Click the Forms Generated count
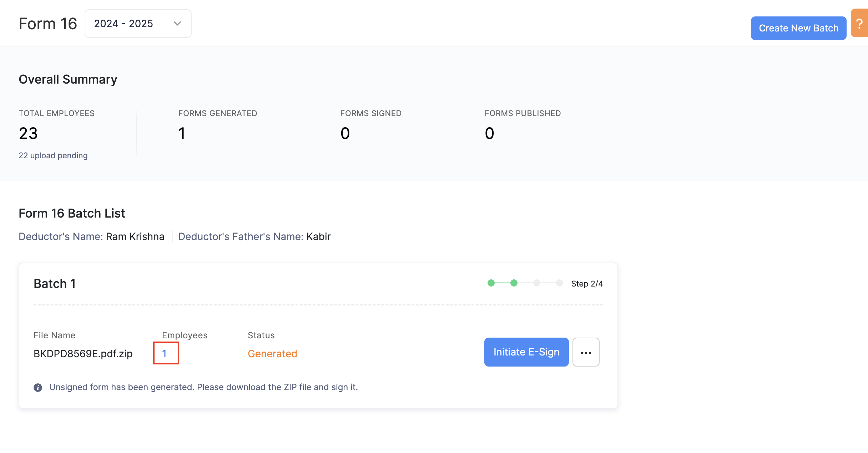 pos(182,134)
